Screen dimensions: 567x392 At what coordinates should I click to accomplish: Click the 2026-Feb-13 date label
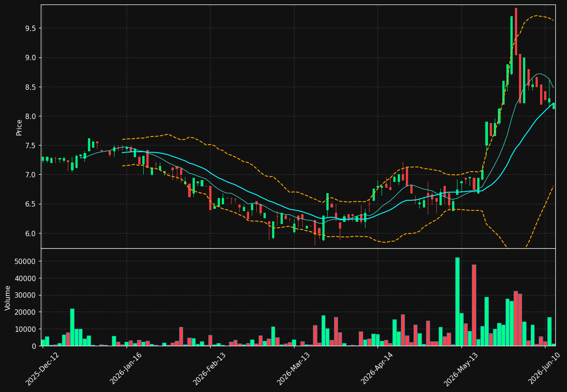(x=210, y=369)
